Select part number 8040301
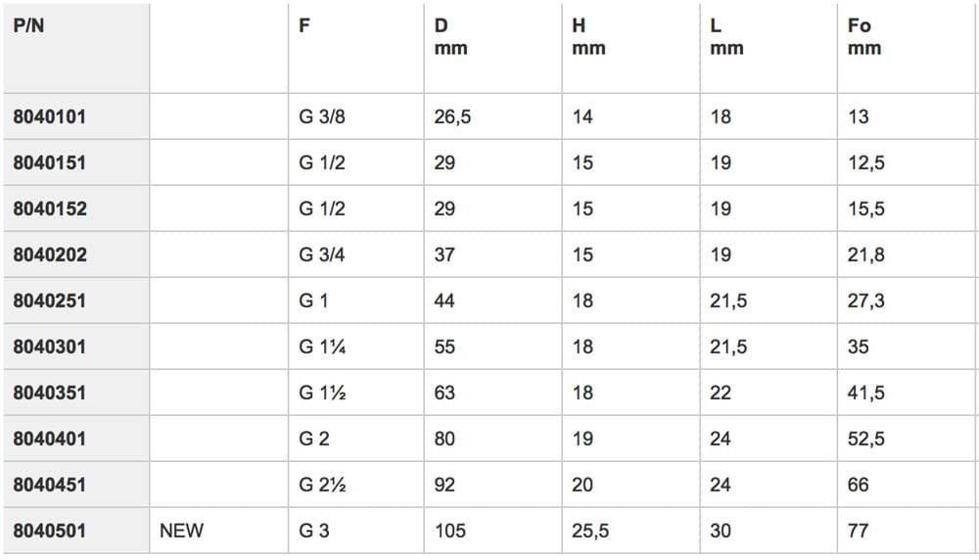The image size is (979, 560). click(49, 348)
